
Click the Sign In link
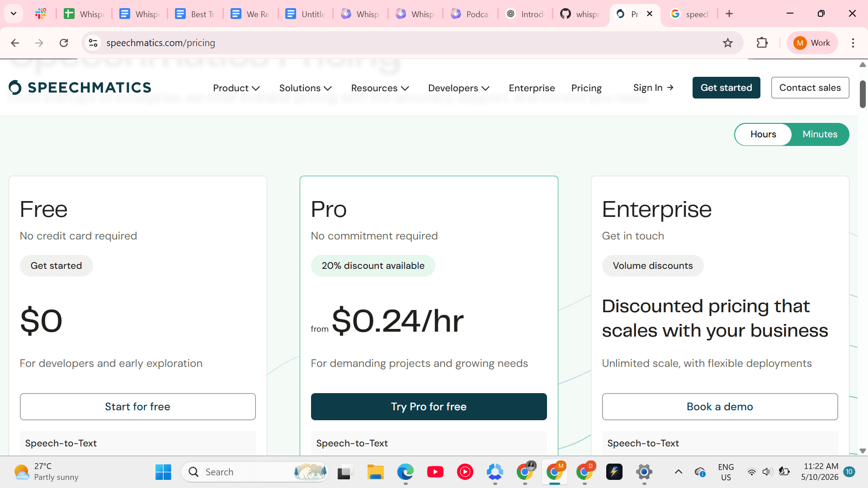pos(653,88)
